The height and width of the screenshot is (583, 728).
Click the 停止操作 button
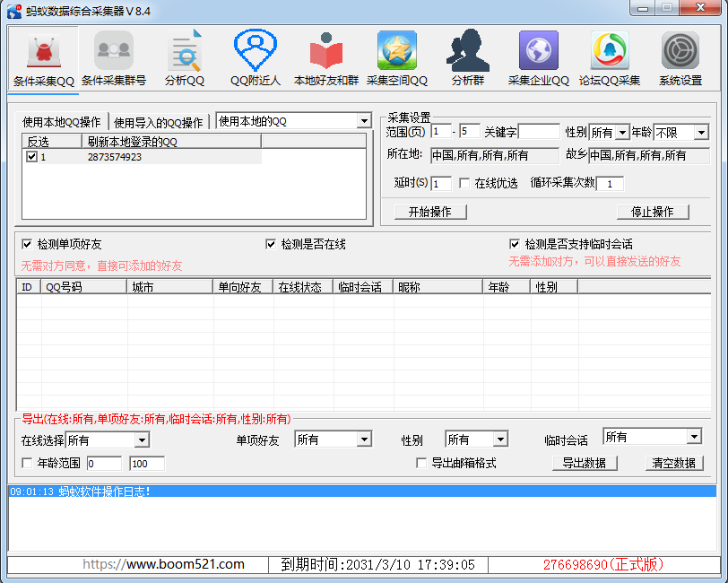tap(653, 212)
